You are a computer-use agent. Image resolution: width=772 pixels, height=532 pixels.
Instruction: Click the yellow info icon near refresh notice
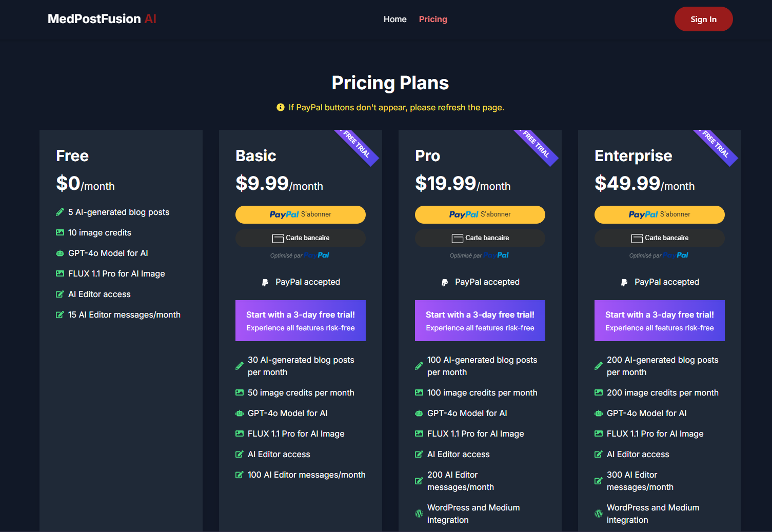tap(280, 107)
